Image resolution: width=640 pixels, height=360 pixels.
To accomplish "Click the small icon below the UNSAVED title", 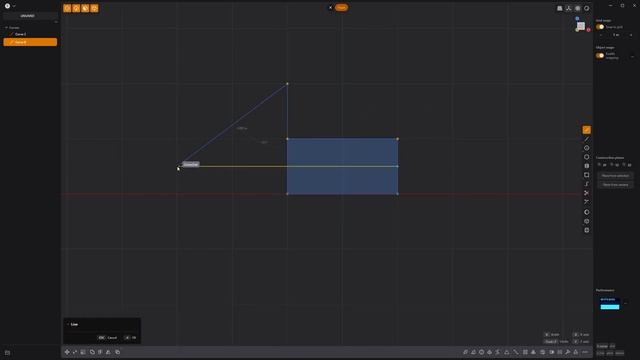I will point(56,22).
